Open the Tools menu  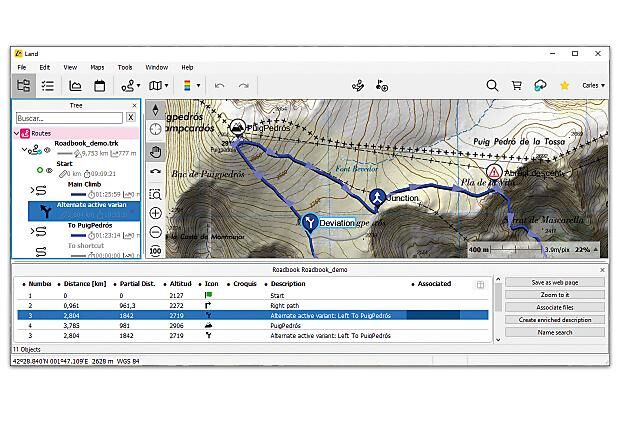[125, 67]
